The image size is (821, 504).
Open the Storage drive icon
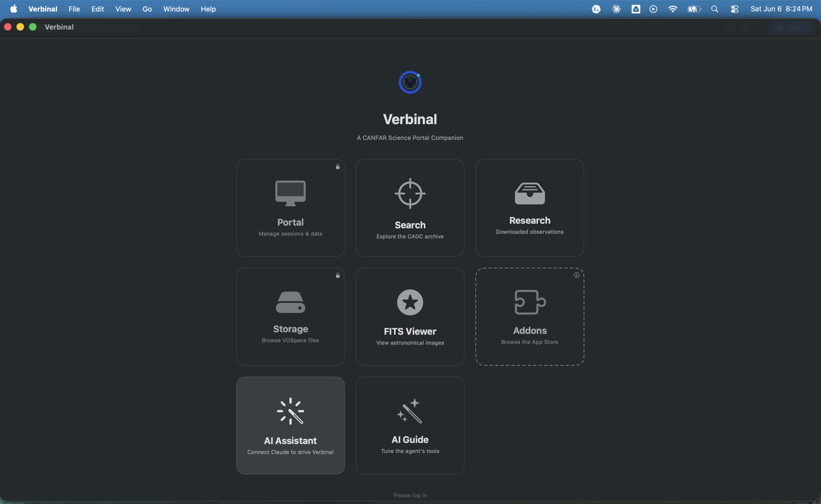coord(290,302)
